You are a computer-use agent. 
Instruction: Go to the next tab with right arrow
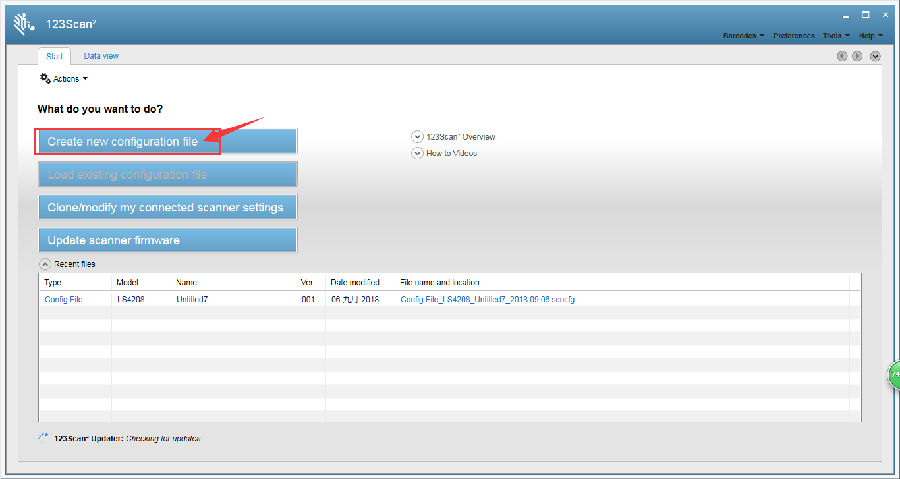coord(857,56)
